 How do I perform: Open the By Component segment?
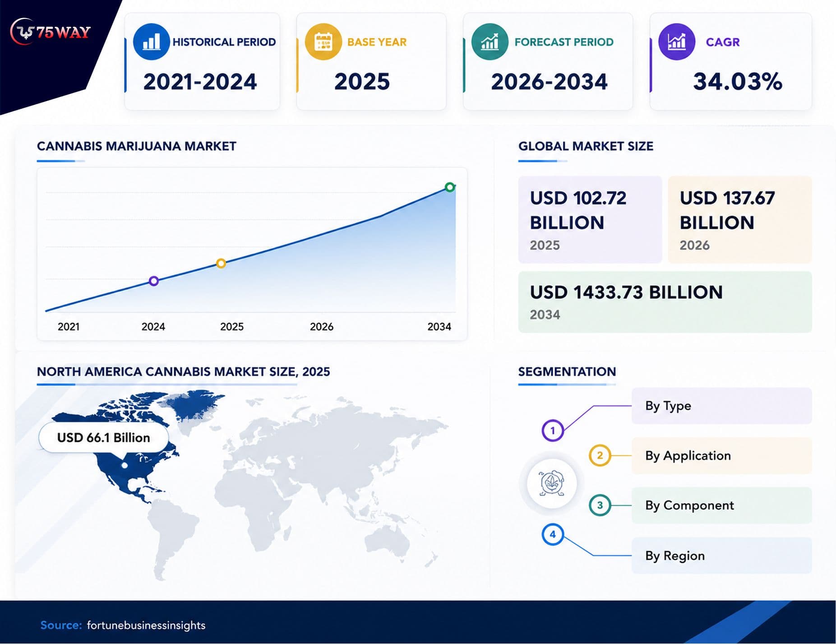(x=721, y=505)
